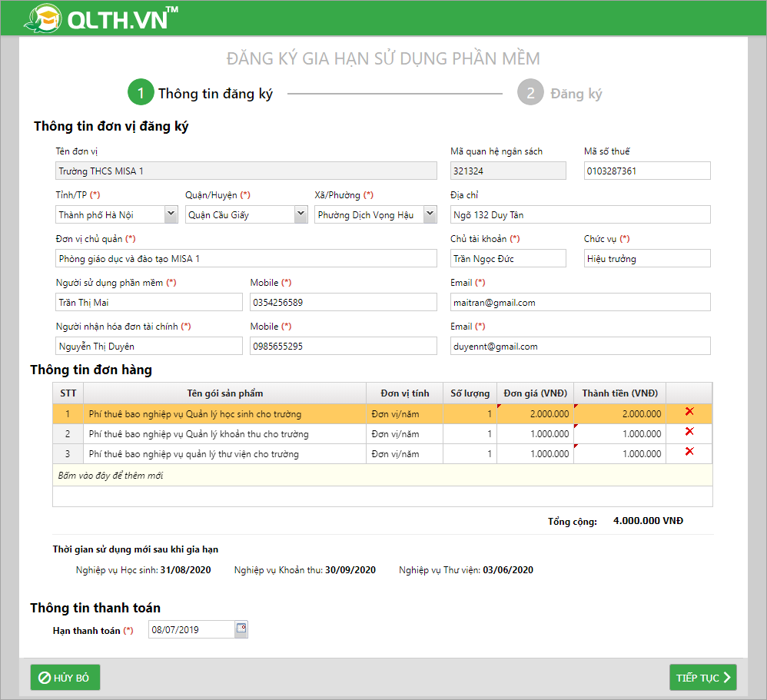Delete the Quản lý học sinh product row
The height and width of the screenshot is (700, 767).
coord(689,411)
